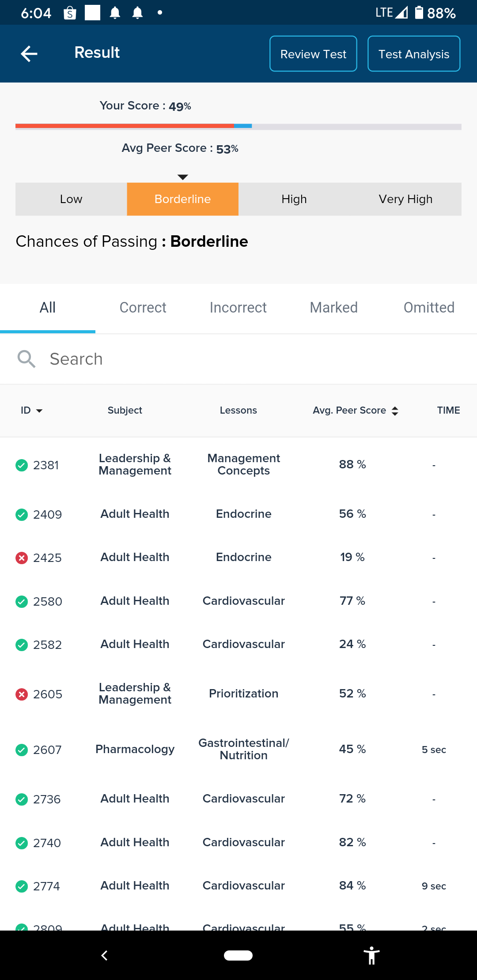Open question ID 2740
This screenshot has height=980, width=477.
pyautogui.click(x=47, y=843)
